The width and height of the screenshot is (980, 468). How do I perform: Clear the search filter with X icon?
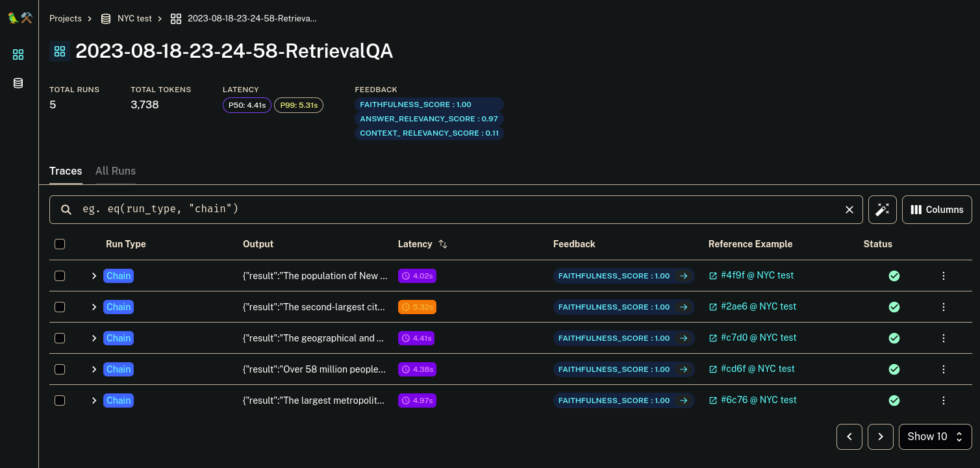point(849,210)
